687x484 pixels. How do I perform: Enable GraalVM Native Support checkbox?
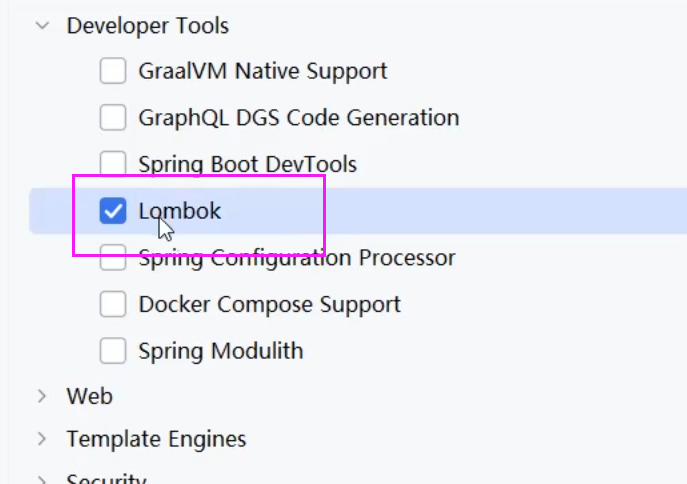click(x=113, y=72)
